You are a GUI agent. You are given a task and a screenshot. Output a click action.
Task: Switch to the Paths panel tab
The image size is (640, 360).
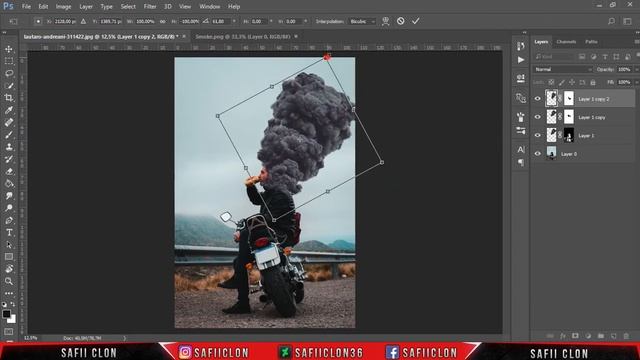pos(591,42)
